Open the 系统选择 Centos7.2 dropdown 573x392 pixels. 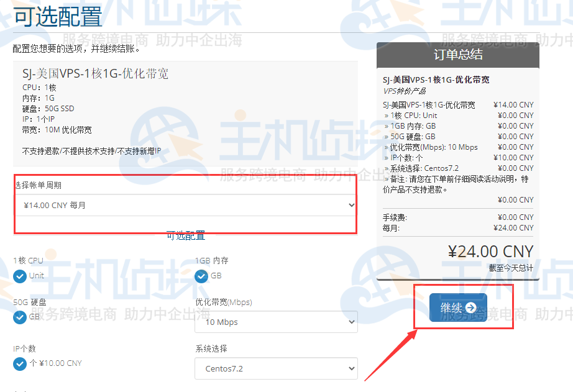(x=277, y=368)
